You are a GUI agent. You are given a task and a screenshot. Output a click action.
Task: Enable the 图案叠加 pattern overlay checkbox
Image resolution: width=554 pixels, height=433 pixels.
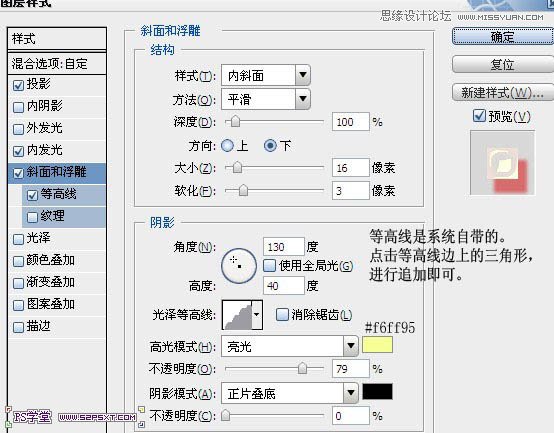pyautogui.click(x=18, y=305)
